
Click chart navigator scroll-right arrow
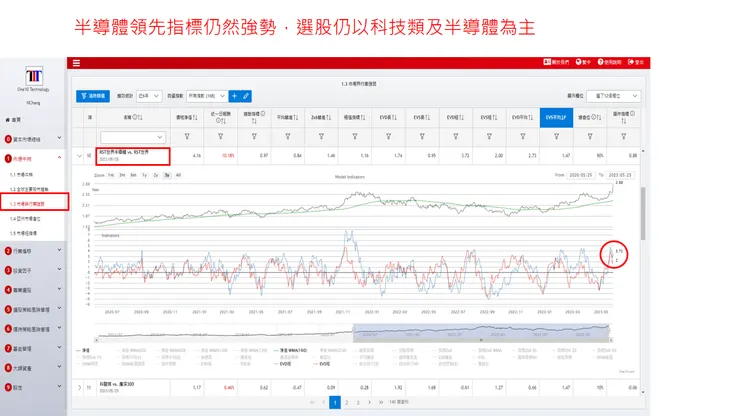(610, 340)
